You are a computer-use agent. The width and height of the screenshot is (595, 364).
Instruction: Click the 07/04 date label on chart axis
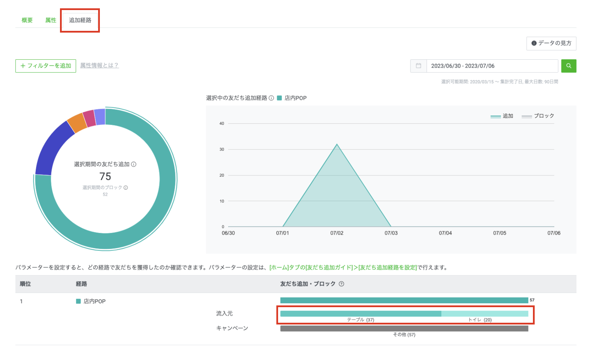point(445,233)
